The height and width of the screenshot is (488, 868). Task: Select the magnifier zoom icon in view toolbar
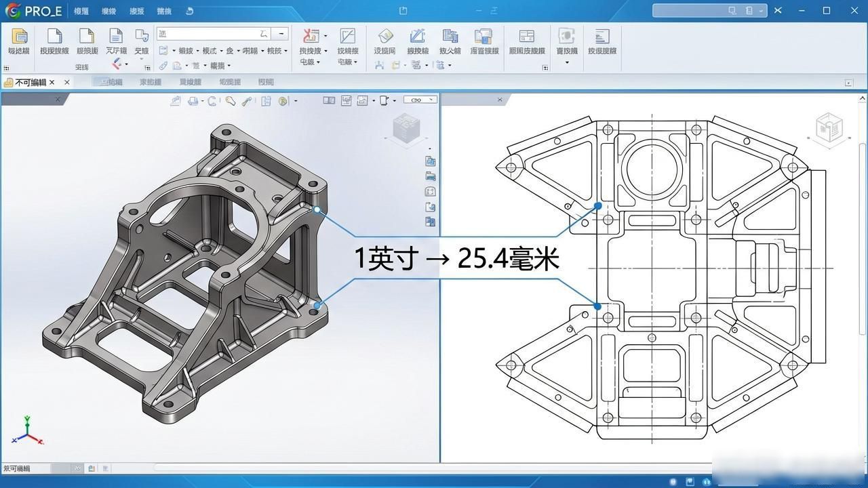tap(231, 100)
